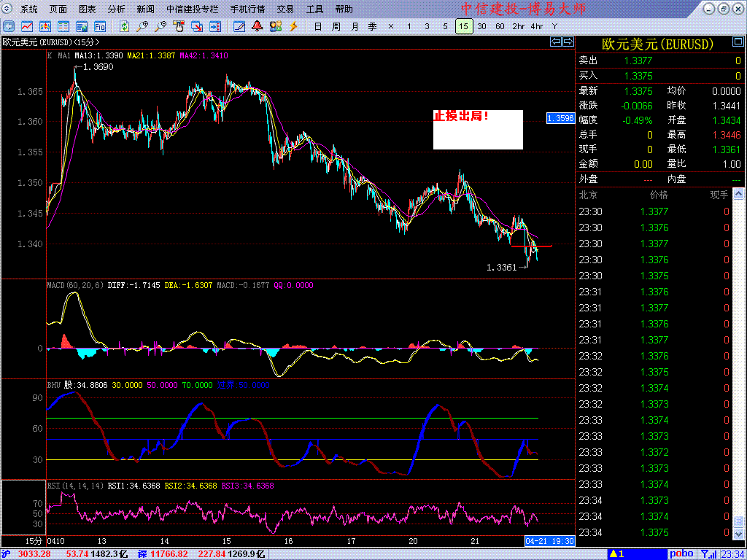Open the candlestick K-line chart icon

point(45,26)
